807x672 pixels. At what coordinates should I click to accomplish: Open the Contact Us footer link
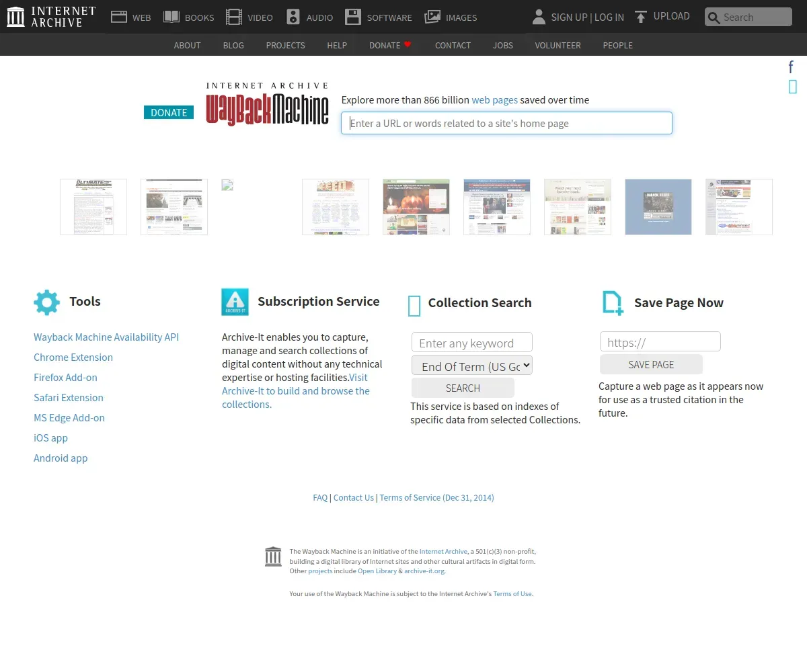(353, 497)
